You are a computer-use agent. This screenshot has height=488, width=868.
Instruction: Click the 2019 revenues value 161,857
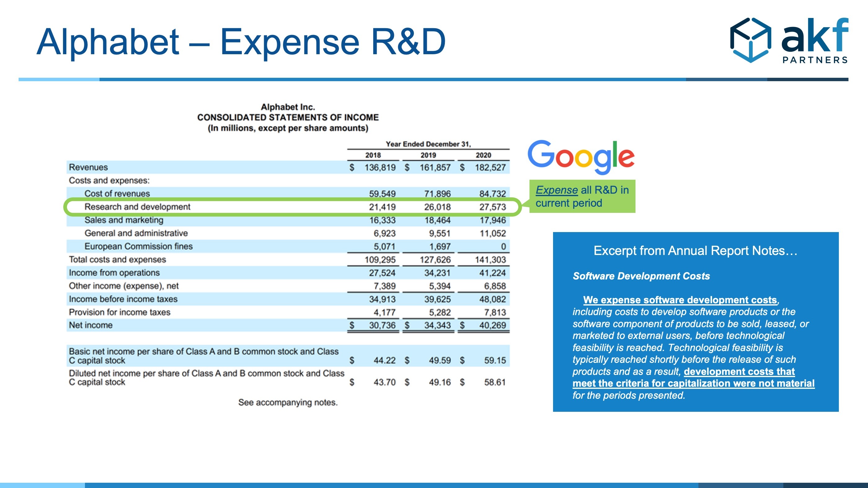[435, 167]
